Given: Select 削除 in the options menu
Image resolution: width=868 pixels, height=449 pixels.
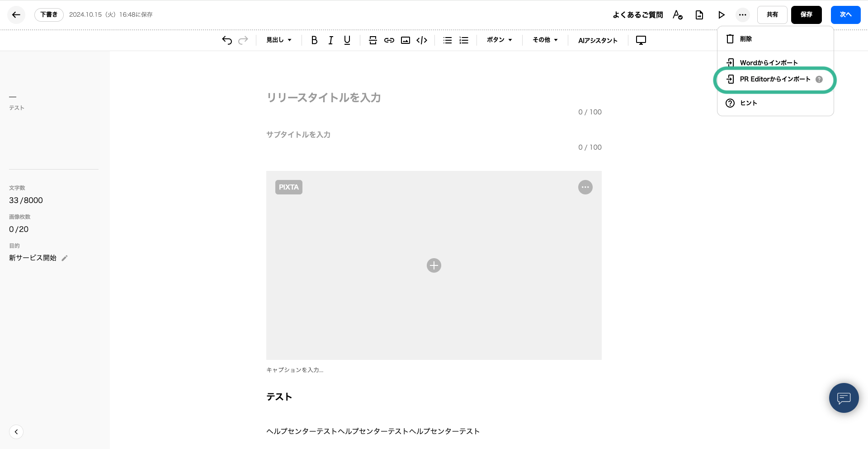Looking at the screenshot, I should coord(745,39).
